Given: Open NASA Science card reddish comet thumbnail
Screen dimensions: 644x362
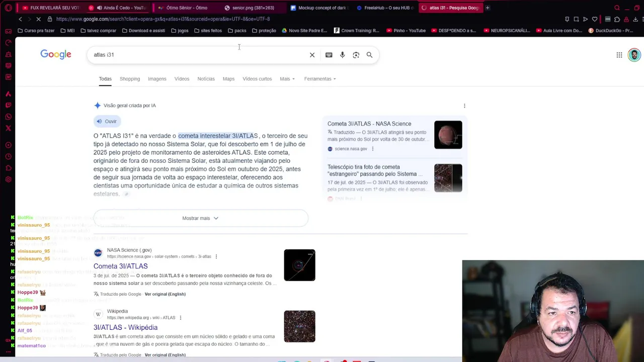Looking at the screenshot, I should (x=448, y=135).
